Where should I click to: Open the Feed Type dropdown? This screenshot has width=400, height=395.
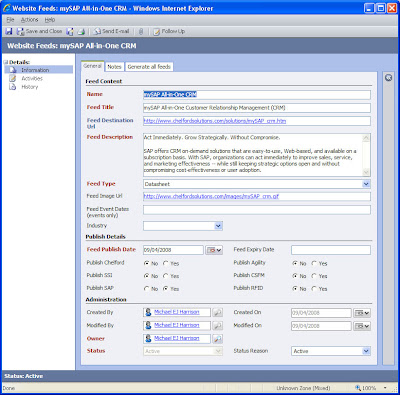click(x=366, y=184)
